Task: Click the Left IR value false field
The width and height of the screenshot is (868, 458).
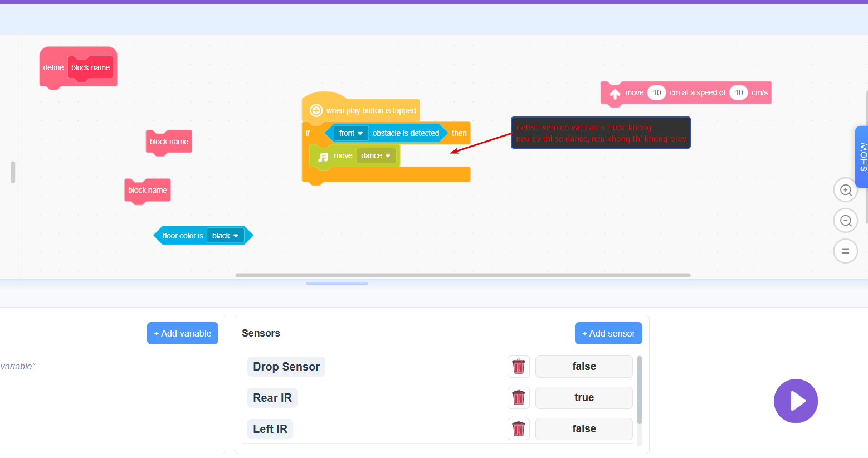Action: pyautogui.click(x=584, y=429)
